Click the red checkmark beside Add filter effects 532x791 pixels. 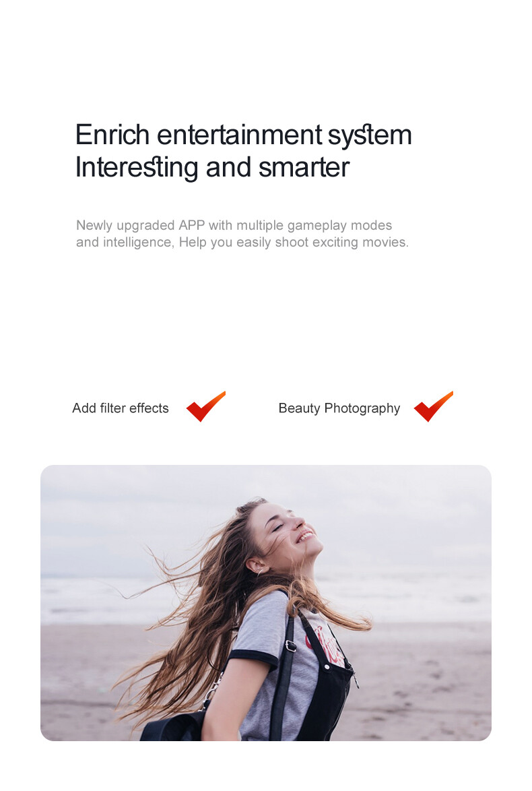[x=206, y=406]
